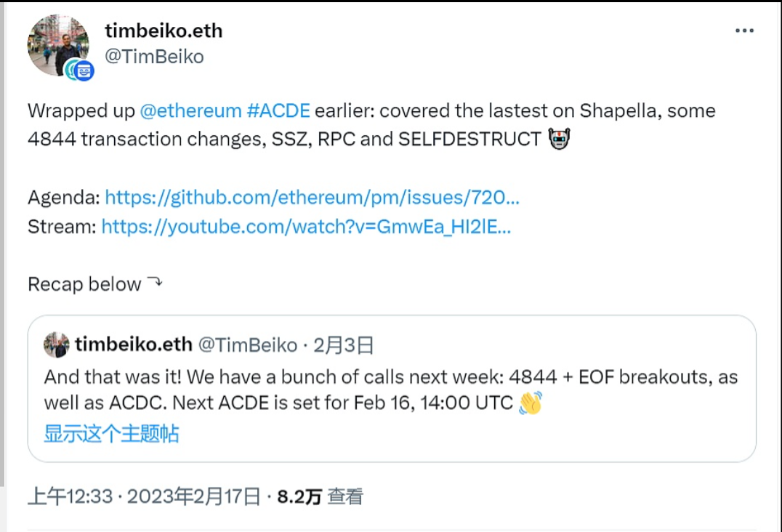Click the 上午12:33 tweet timestamp
This screenshot has height=532, width=782.
(x=70, y=496)
